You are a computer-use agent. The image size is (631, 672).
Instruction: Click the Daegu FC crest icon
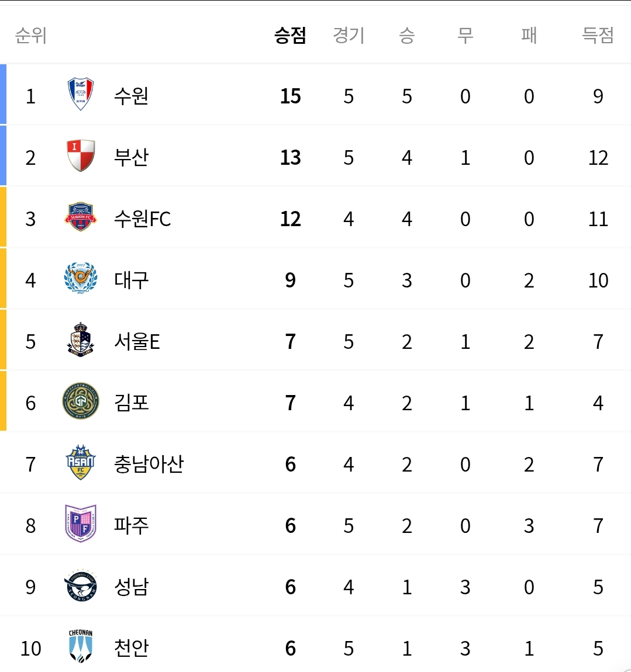[81, 279]
